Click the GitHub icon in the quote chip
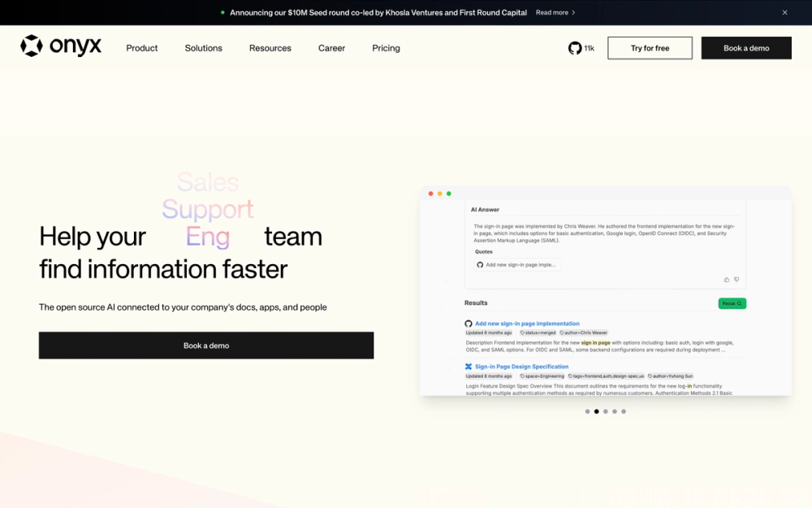This screenshot has height=508, width=812. 480,265
